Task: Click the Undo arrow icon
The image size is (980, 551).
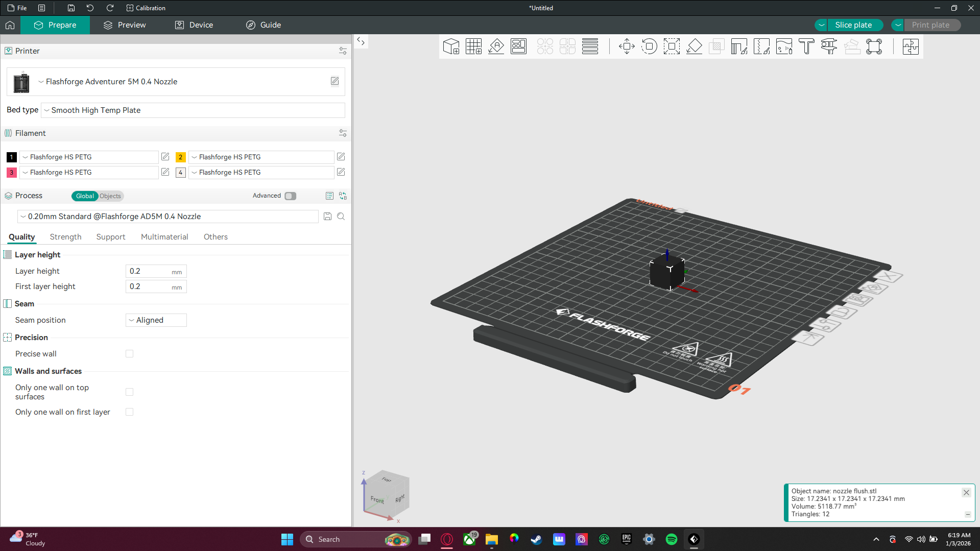Action: pos(90,8)
